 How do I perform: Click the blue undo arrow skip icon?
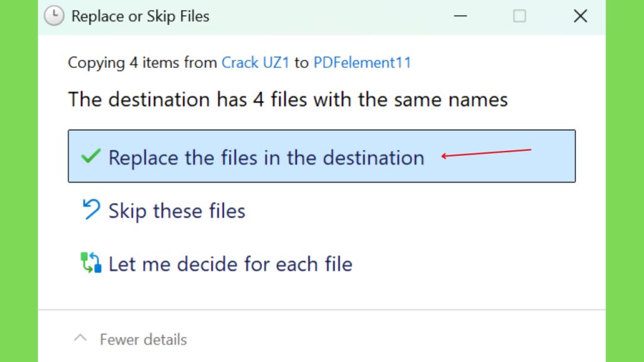[x=91, y=209]
